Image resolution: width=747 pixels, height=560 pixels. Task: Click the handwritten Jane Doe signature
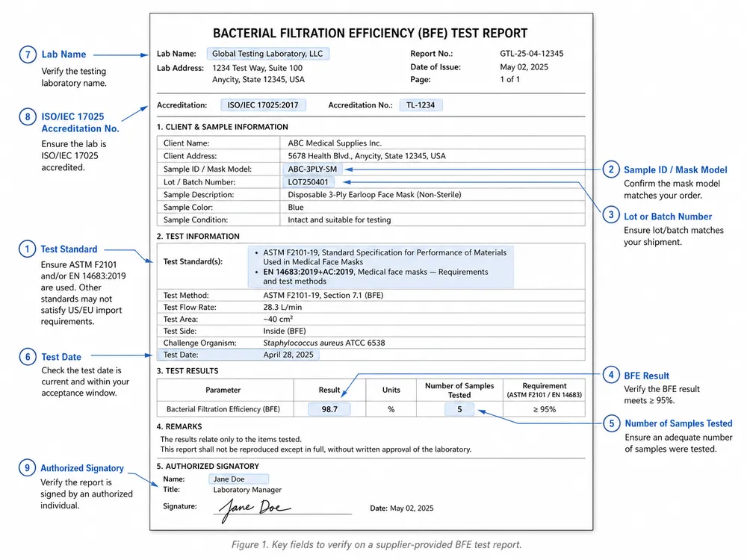point(255,508)
